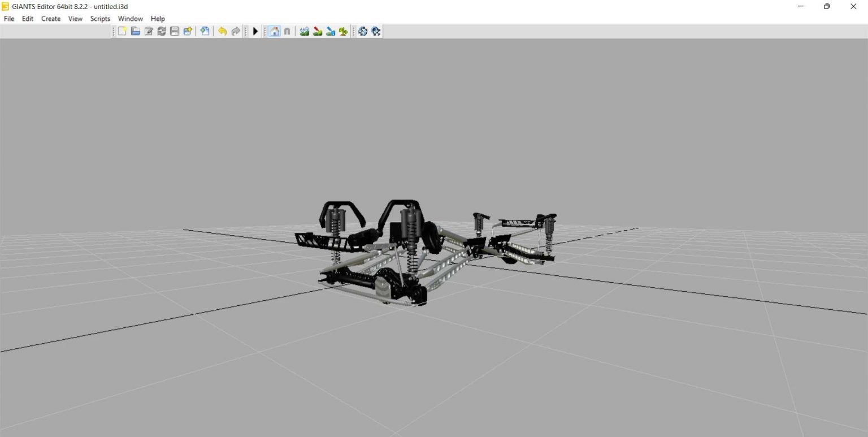Screen dimensions: 868x437
Task: Undo the last action
Action: (x=222, y=31)
